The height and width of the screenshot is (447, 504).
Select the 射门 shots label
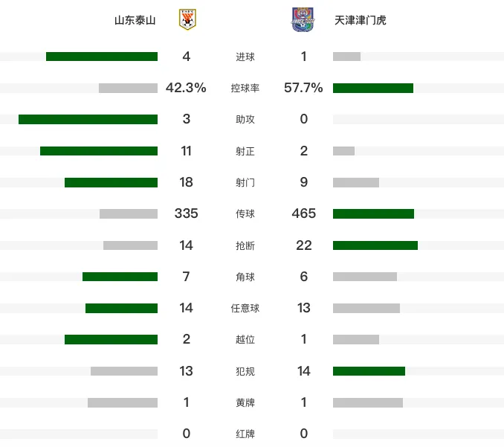(245, 182)
